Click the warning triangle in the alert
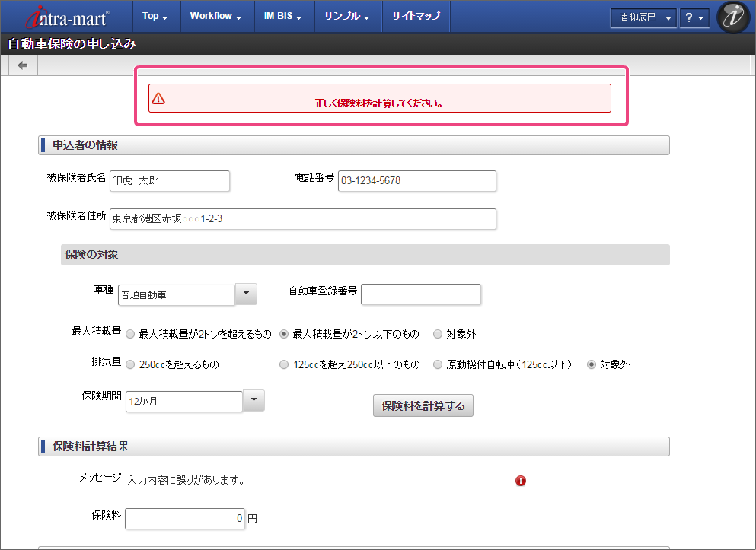The width and height of the screenshot is (756, 550). [x=158, y=98]
